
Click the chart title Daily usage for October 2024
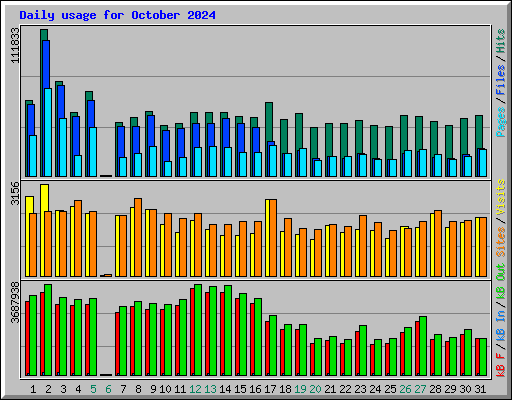(x=117, y=15)
